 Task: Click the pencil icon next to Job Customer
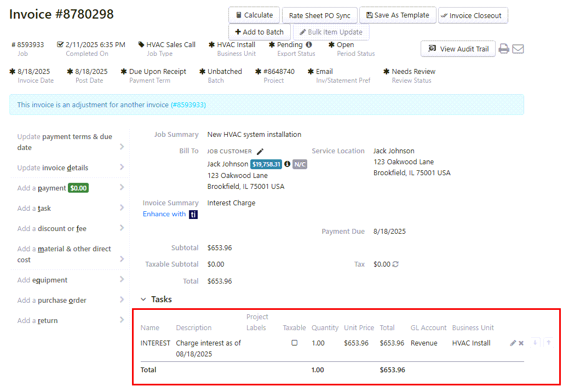(260, 152)
